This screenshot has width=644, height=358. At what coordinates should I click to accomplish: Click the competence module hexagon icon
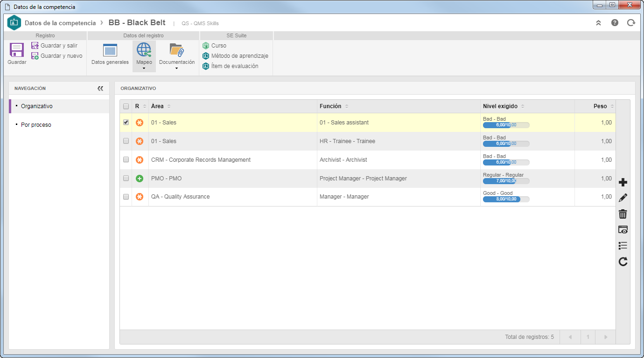coord(14,23)
